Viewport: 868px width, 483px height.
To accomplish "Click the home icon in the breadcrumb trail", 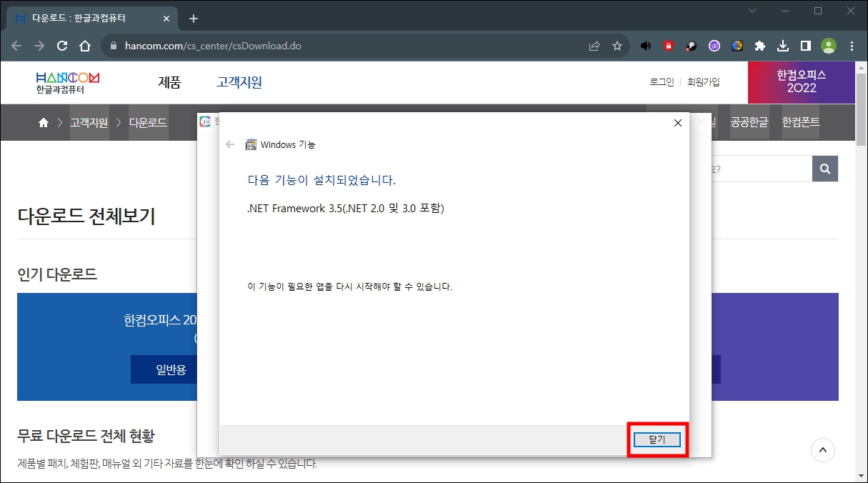I will [x=43, y=122].
